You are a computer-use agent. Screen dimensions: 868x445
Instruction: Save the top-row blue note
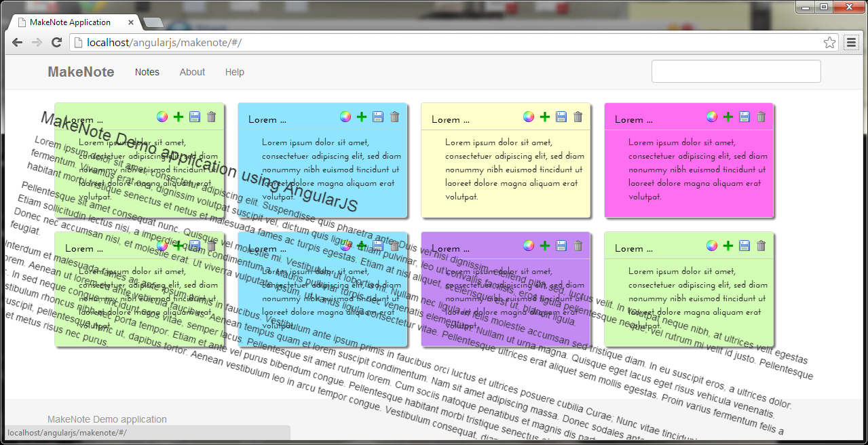coord(378,117)
